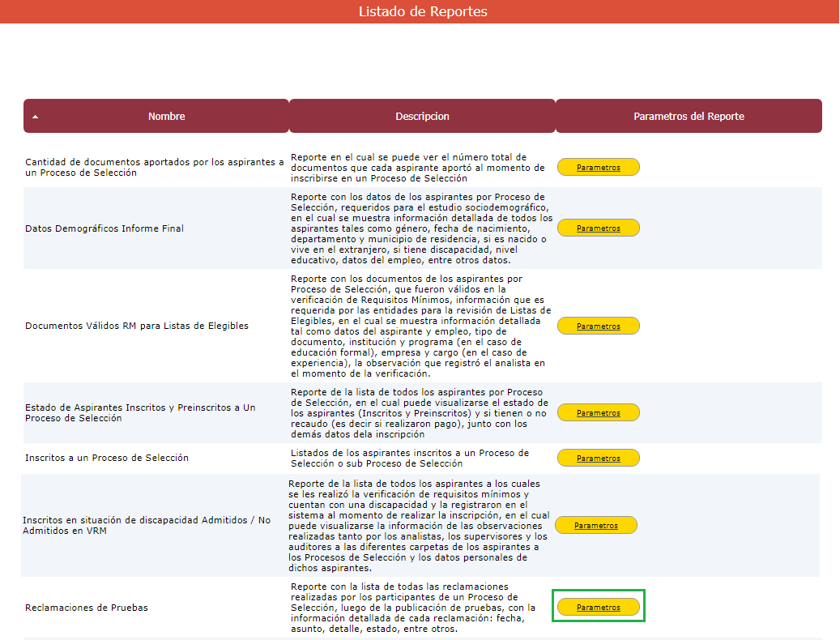
Task: Select Documentos Válidos RM para Listas de Elegibles
Action: pos(137,326)
